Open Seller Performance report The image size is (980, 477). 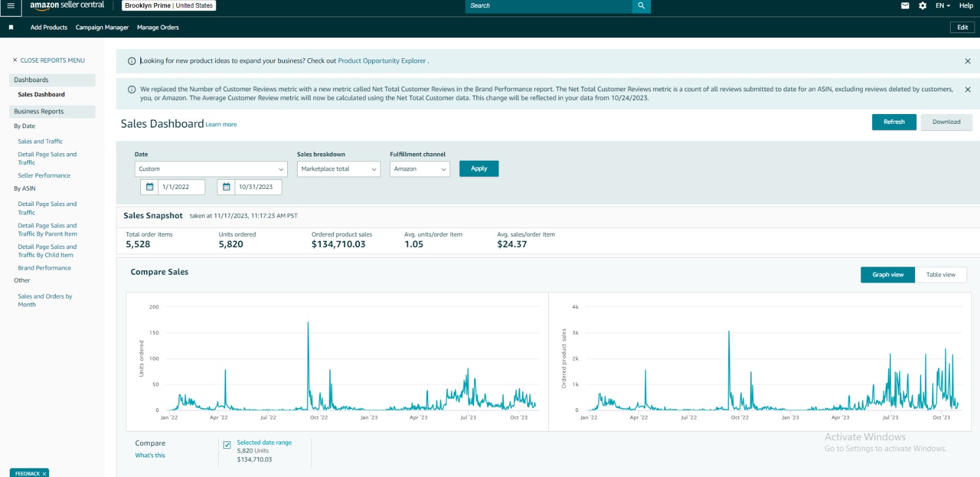(x=44, y=176)
